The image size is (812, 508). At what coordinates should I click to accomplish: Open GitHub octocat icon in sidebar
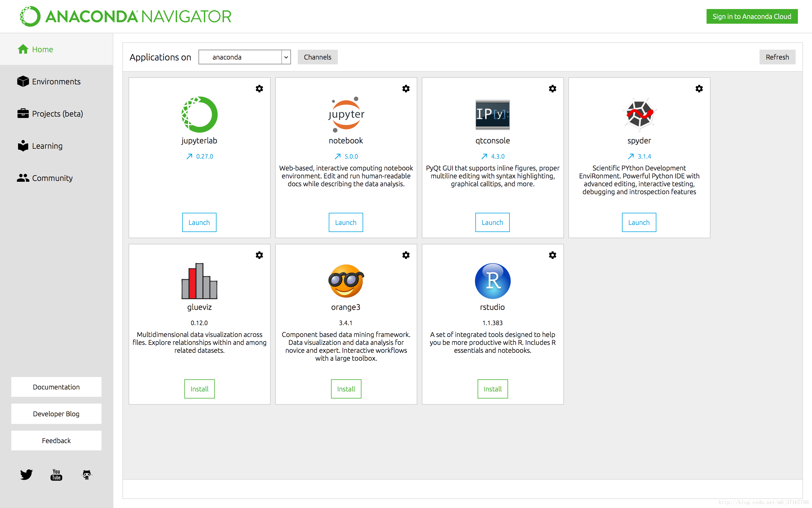click(87, 474)
